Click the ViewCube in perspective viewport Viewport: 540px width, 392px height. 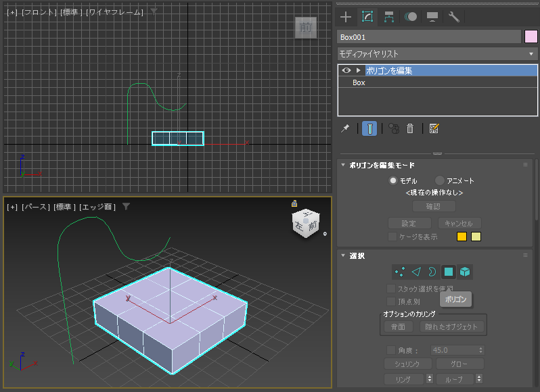[306, 224]
